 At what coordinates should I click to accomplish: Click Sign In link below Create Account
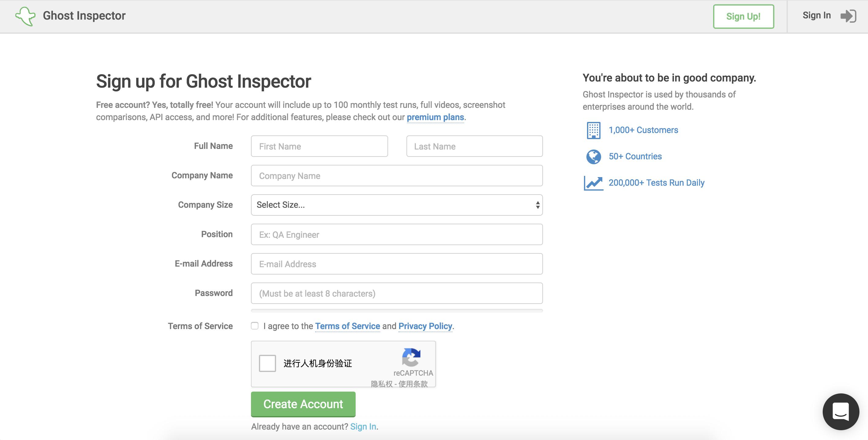tap(363, 427)
